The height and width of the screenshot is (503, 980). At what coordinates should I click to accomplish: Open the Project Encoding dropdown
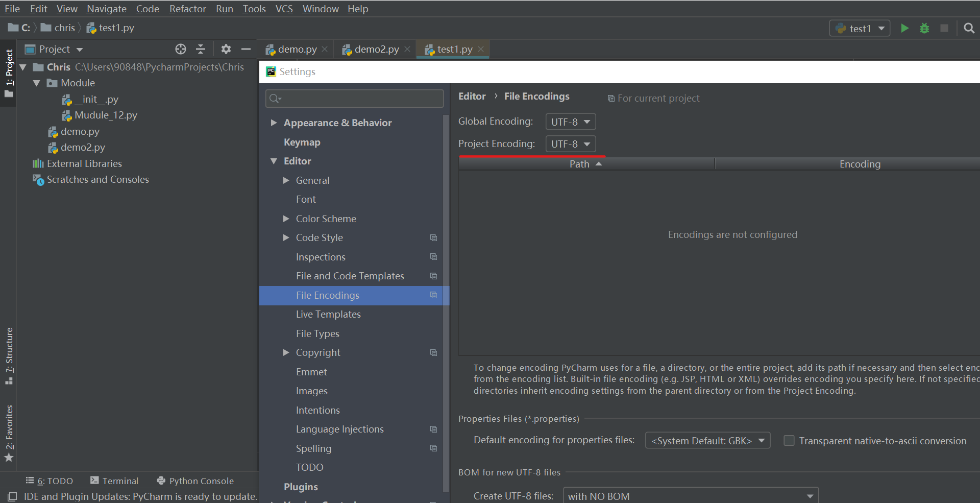point(571,144)
